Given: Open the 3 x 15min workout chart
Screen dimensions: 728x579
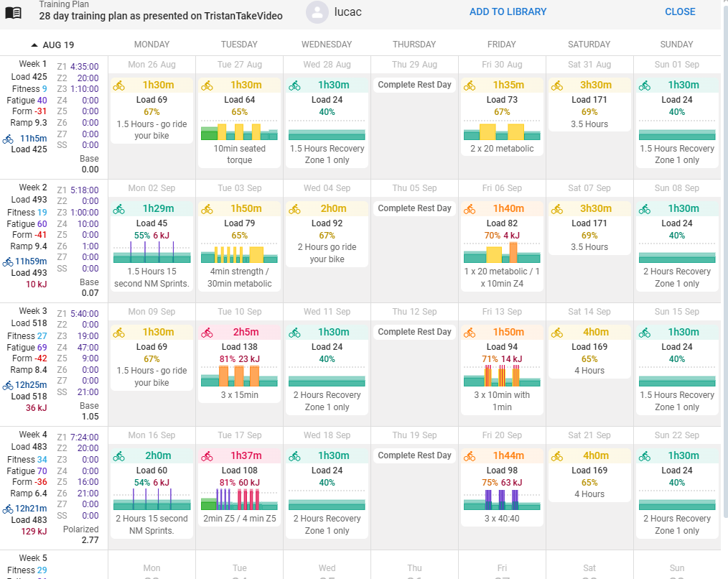Looking at the screenshot, I should coord(239,376).
